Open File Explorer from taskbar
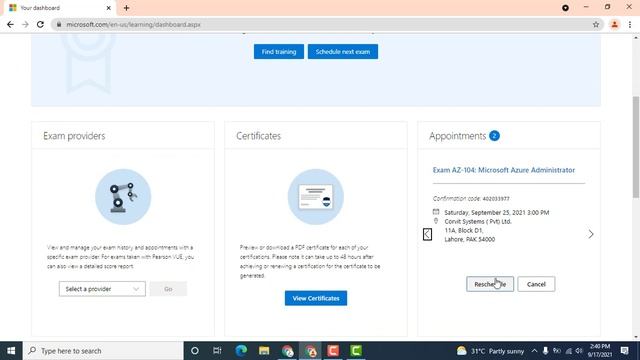 point(264,351)
